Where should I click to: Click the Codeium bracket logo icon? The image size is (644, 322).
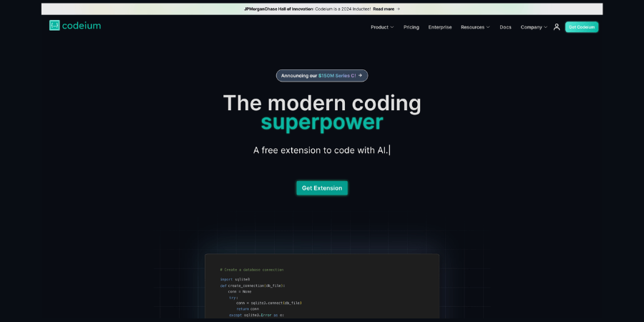54,26
